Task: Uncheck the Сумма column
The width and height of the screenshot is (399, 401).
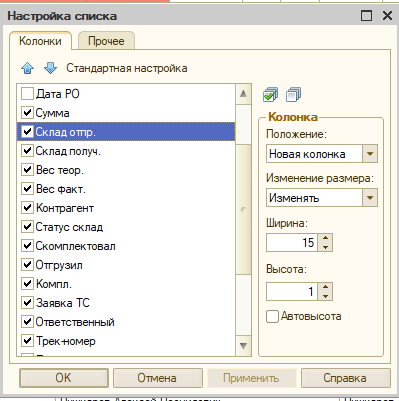Action: click(x=27, y=113)
